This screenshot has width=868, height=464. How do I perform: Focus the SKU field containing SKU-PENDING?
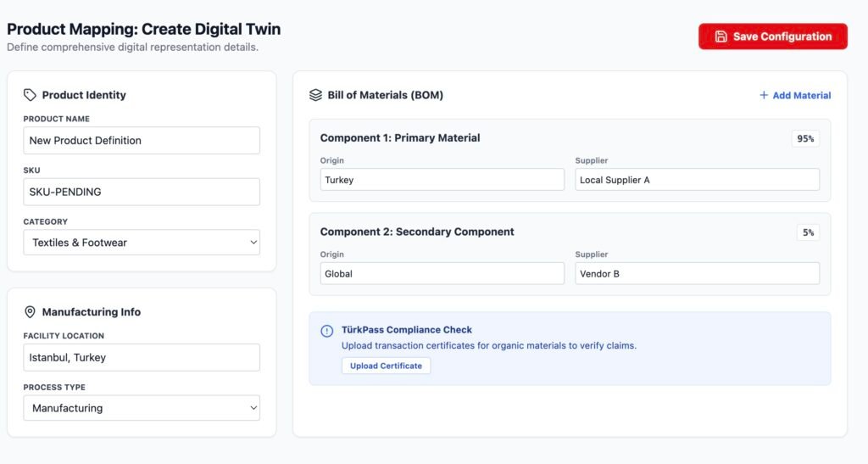click(x=142, y=192)
